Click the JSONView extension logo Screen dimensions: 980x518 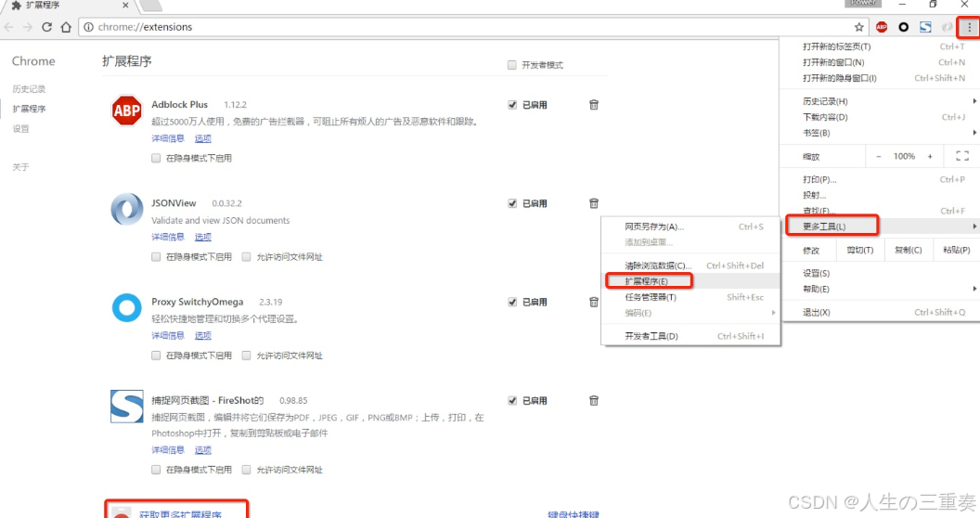click(x=127, y=209)
